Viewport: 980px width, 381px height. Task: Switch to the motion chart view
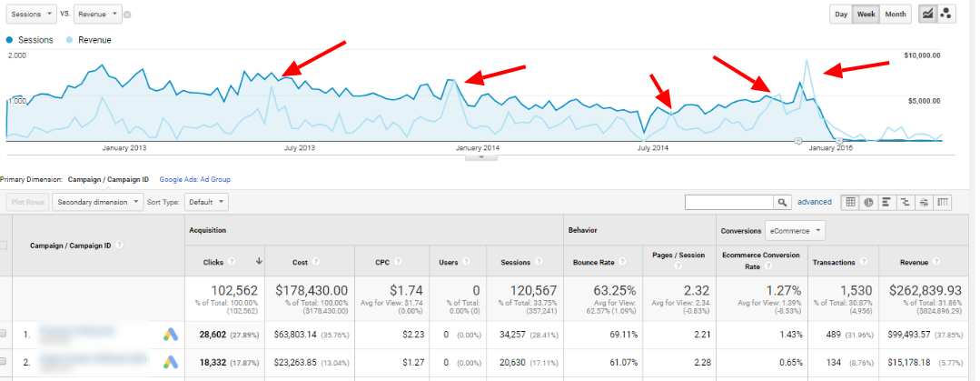pos(947,14)
